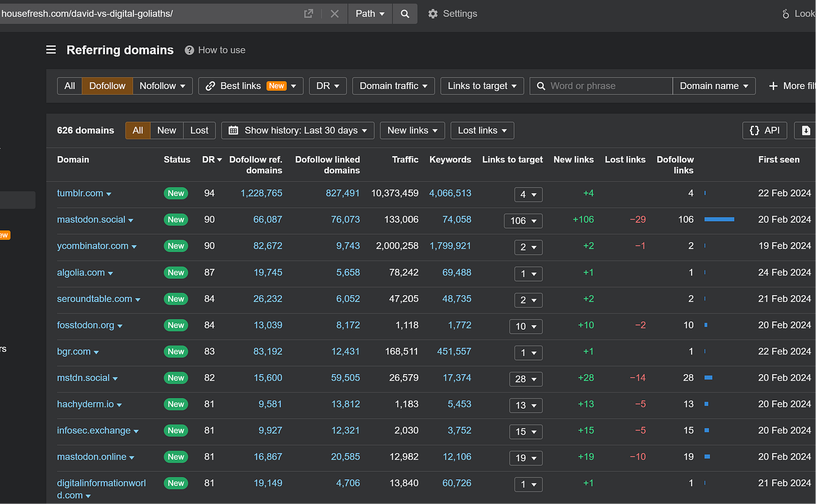This screenshot has height=504, width=816.
Task: Click plus More filters
Action: pyautogui.click(x=792, y=86)
